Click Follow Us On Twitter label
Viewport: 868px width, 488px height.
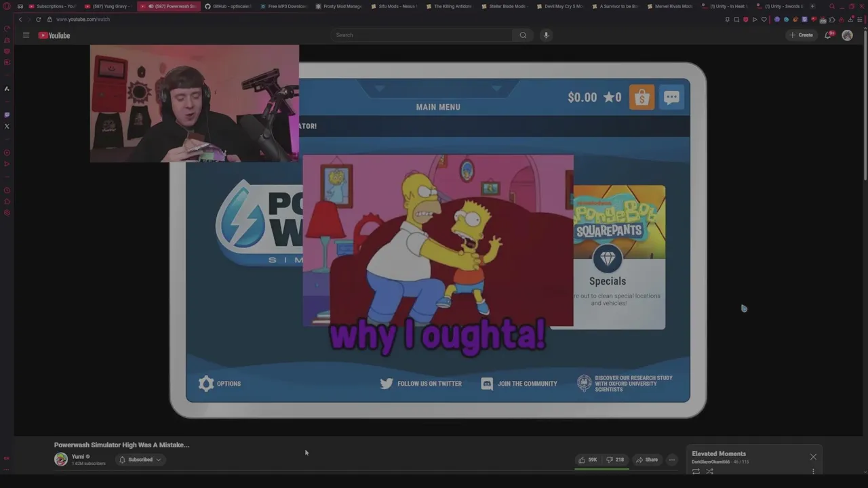click(x=429, y=384)
